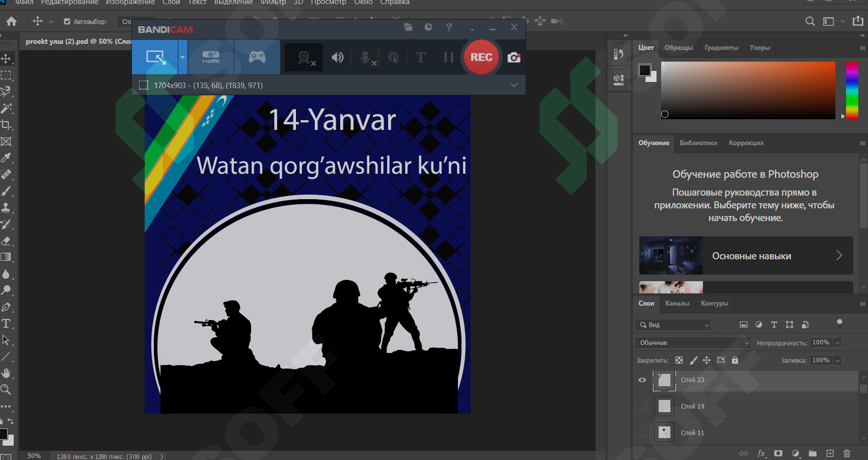This screenshot has width=868, height=460.
Task: Select the Horizontal Type tool
Action: (x=6, y=323)
